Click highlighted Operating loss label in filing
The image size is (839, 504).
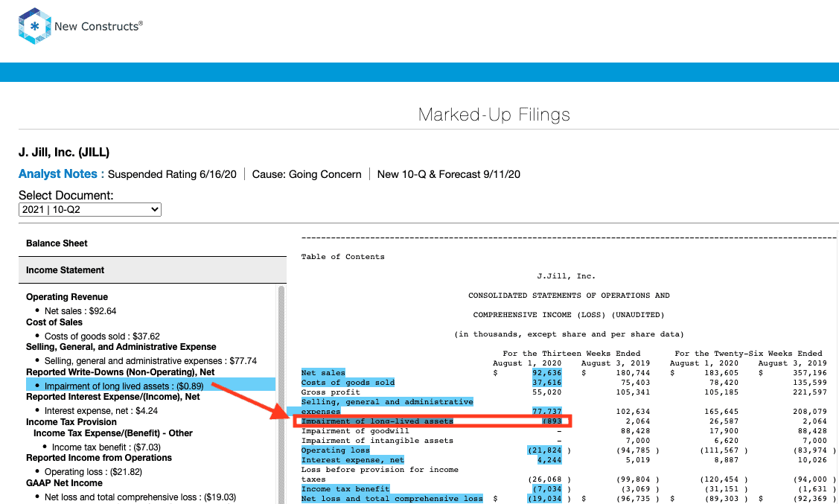336,450
